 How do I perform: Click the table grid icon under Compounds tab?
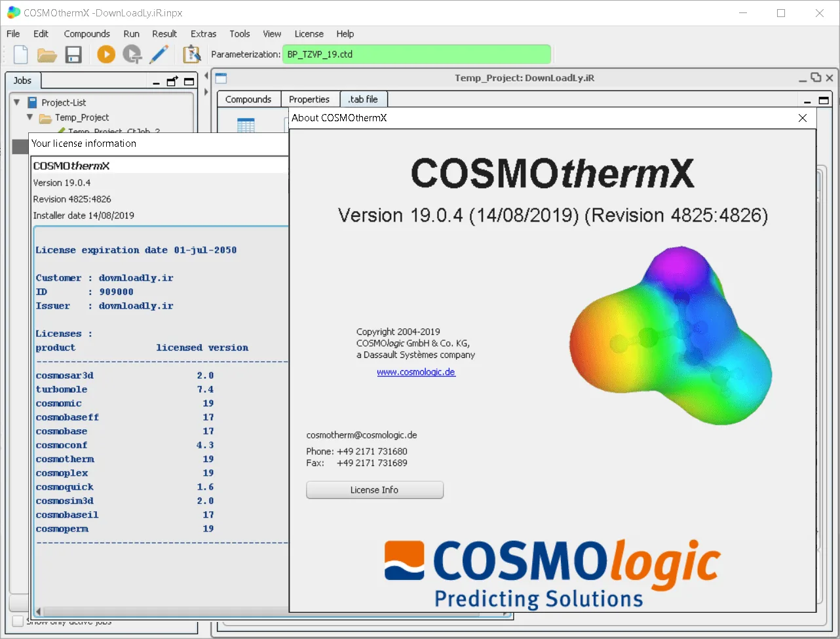[x=246, y=126]
